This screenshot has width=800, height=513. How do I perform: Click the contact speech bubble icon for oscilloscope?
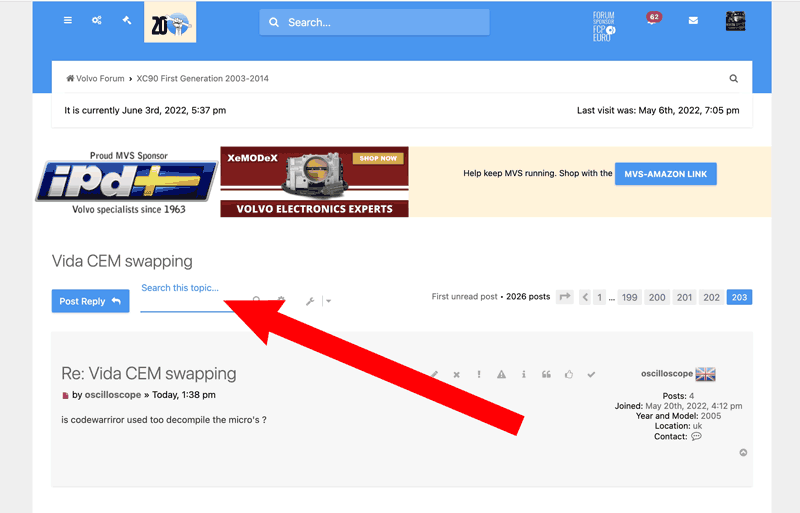point(696,437)
